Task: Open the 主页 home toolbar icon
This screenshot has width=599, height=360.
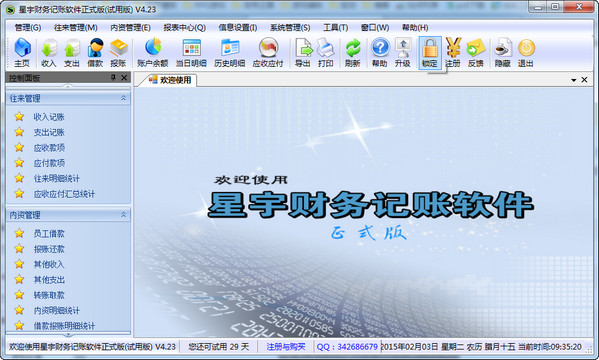Action: click(x=22, y=53)
